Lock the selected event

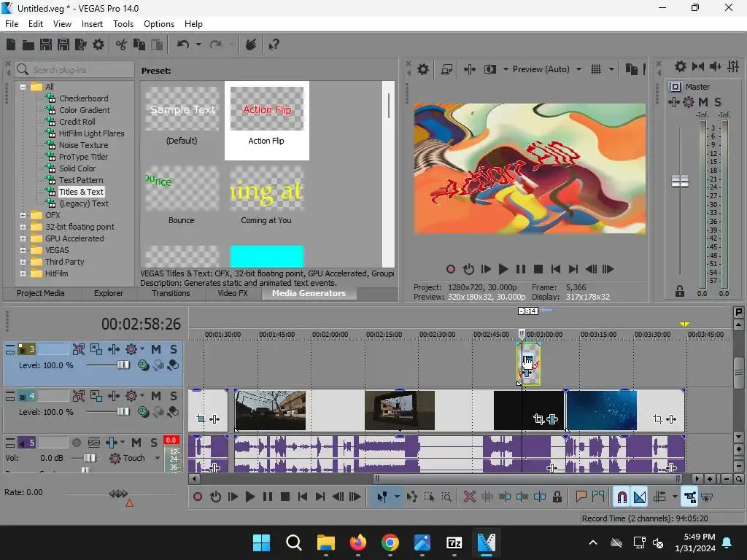coord(557,497)
